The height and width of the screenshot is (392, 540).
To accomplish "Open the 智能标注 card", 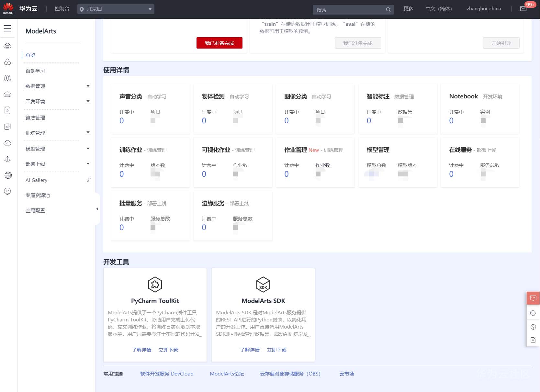I will 398,109.
